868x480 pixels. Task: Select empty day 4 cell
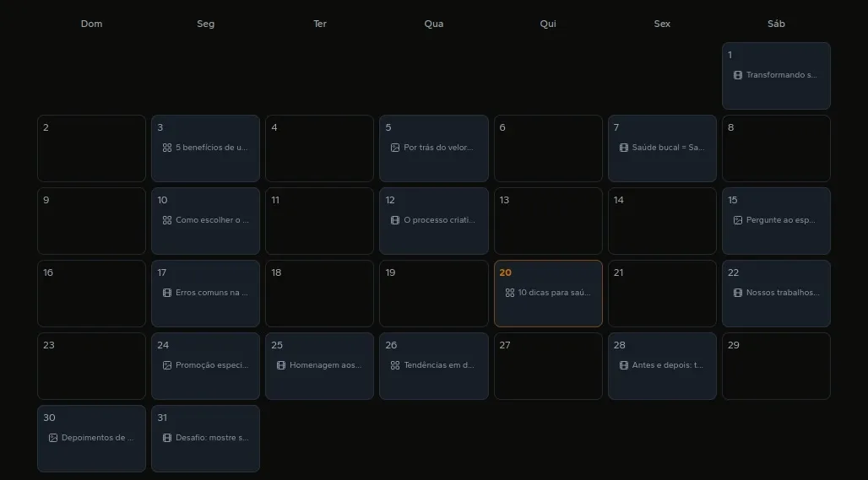[319, 148]
